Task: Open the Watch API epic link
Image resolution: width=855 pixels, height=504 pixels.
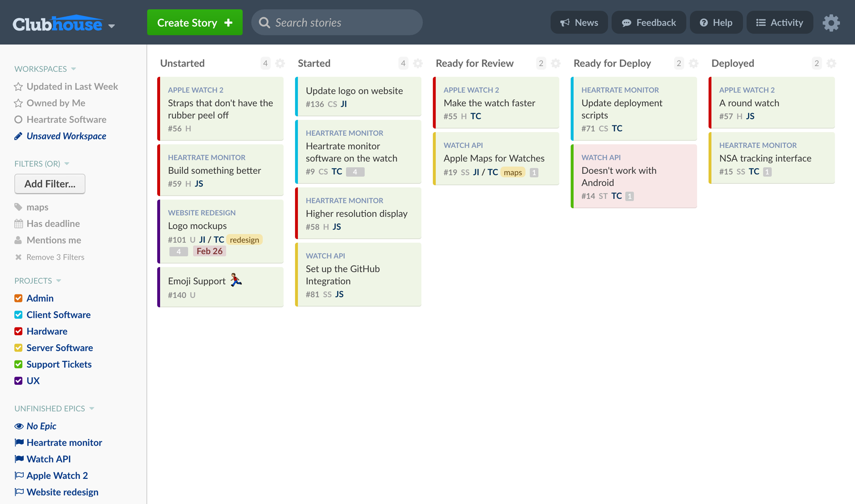Action: [48, 459]
